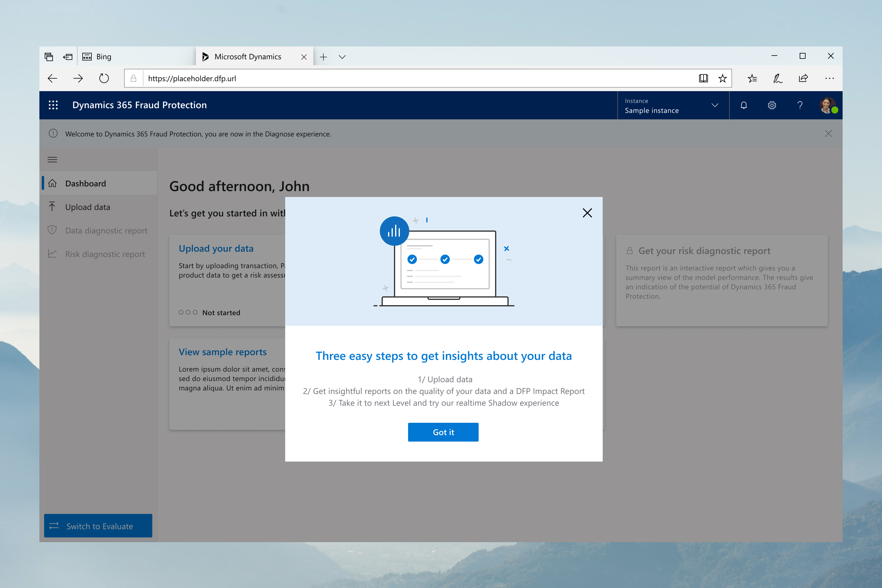Open Data diagnostic report sidebar item

[98, 230]
